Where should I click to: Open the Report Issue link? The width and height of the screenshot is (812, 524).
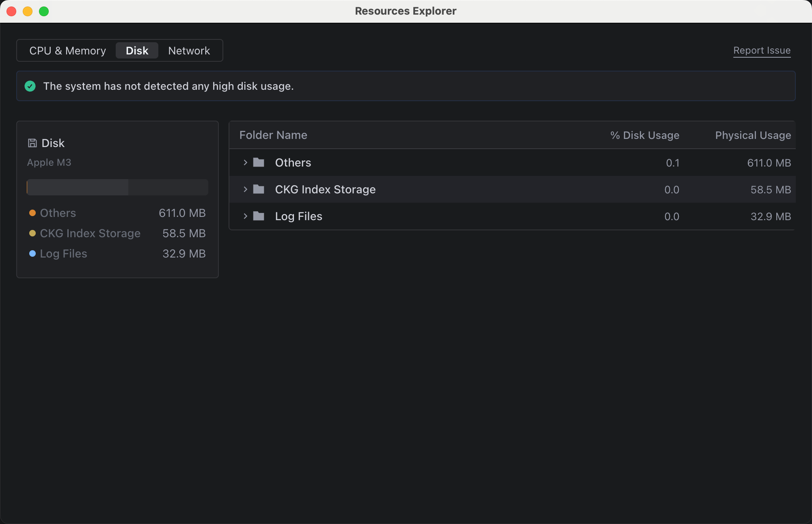[762, 50]
